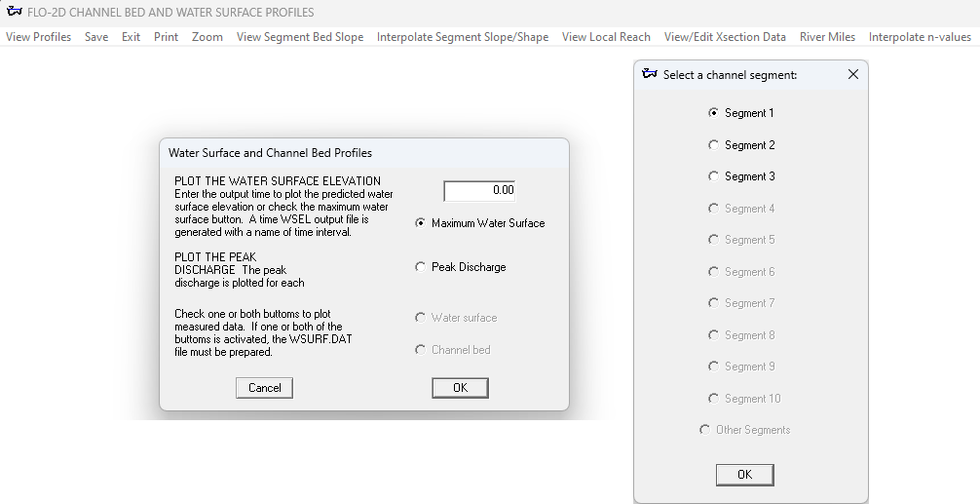
Task: Click Save in the menu bar
Action: tap(96, 37)
